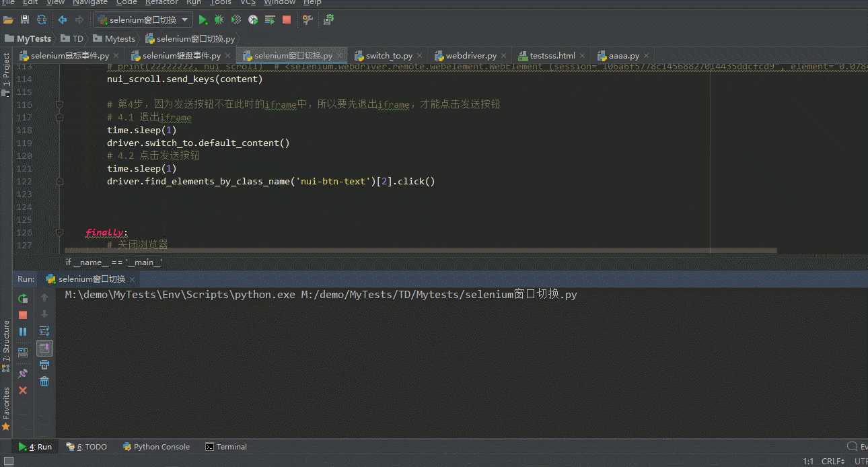Click the Print icon in the Run console
Screen dimensions: 868x467
[x=44, y=365]
